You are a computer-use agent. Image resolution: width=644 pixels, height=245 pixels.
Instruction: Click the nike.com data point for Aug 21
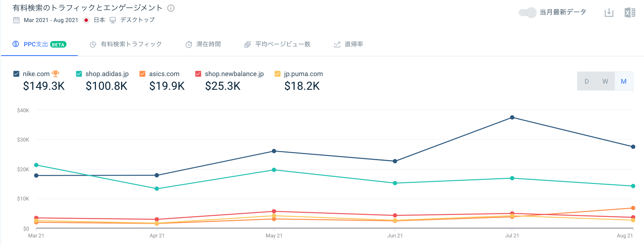(633, 147)
